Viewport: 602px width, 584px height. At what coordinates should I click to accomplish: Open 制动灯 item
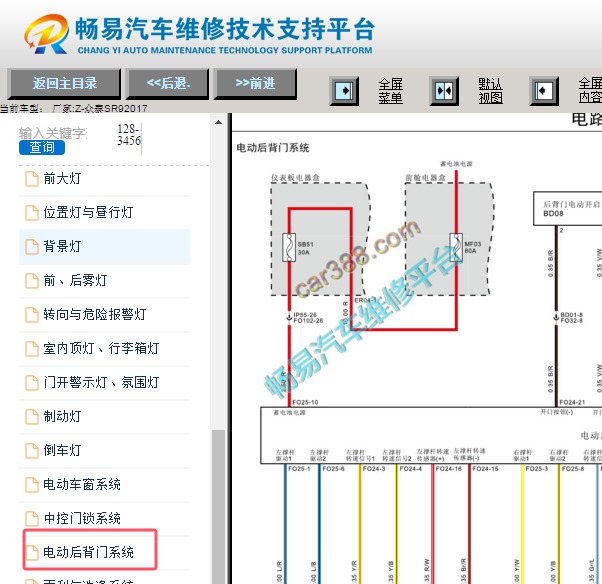[62, 416]
